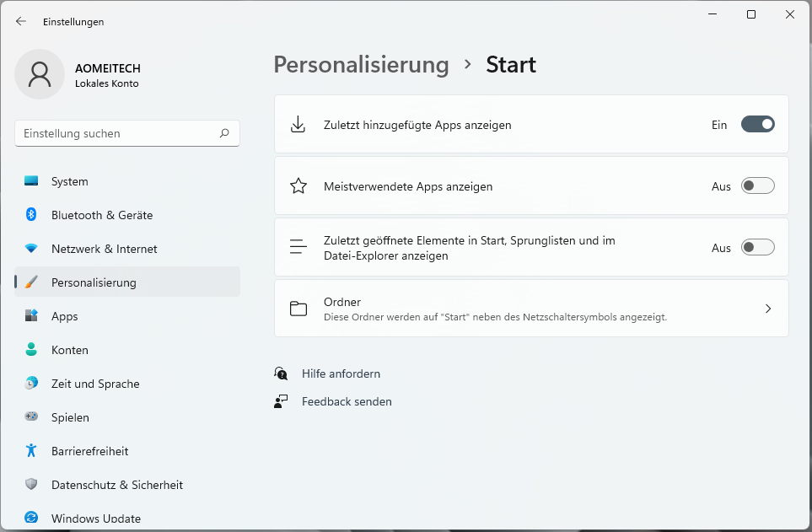The width and height of the screenshot is (812, 532).
Task: Click 'Hilfe anfordern' link
Action: 341,373
